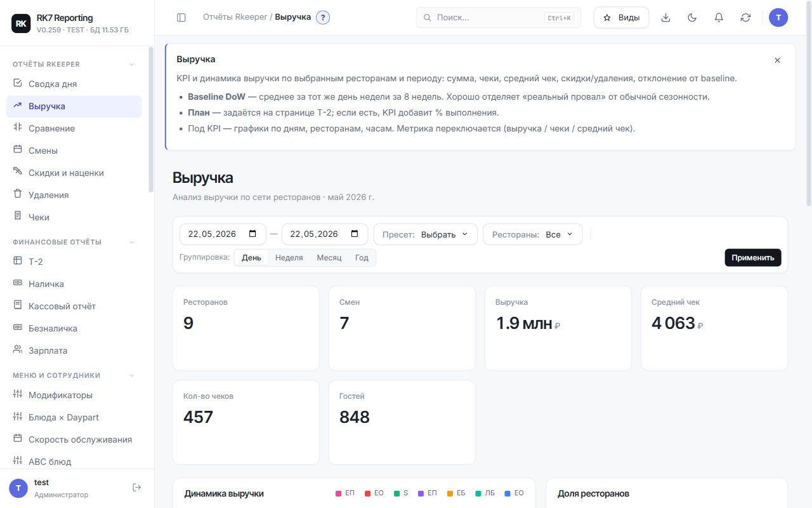
Task: Toggle teal ЛБ legend series
Action: pyautogui.click(x=485, y=493)
